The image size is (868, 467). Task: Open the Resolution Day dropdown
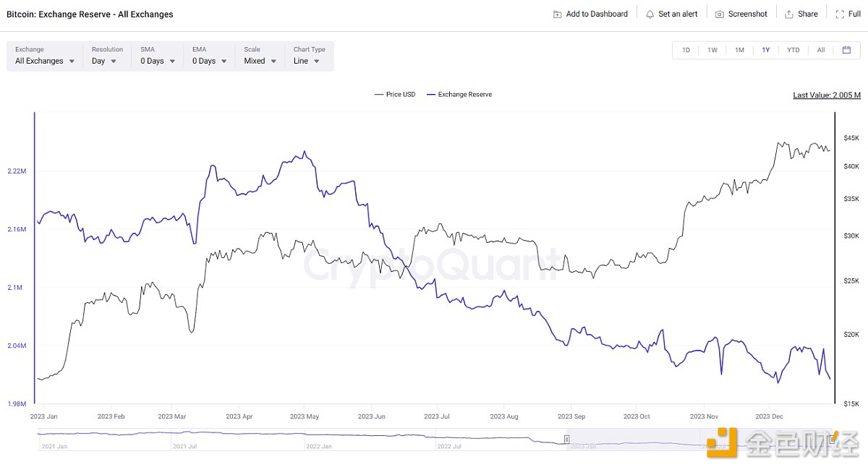coord(103,61)
